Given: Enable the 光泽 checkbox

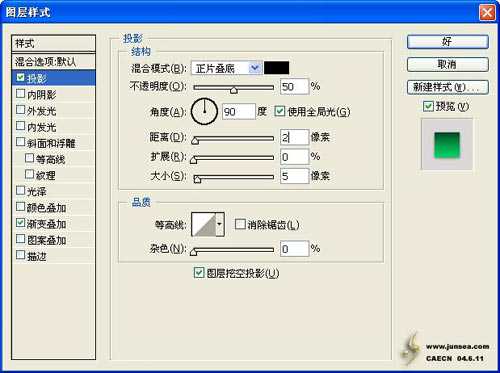Looking at the screenshot, I should tap(20, 190).
